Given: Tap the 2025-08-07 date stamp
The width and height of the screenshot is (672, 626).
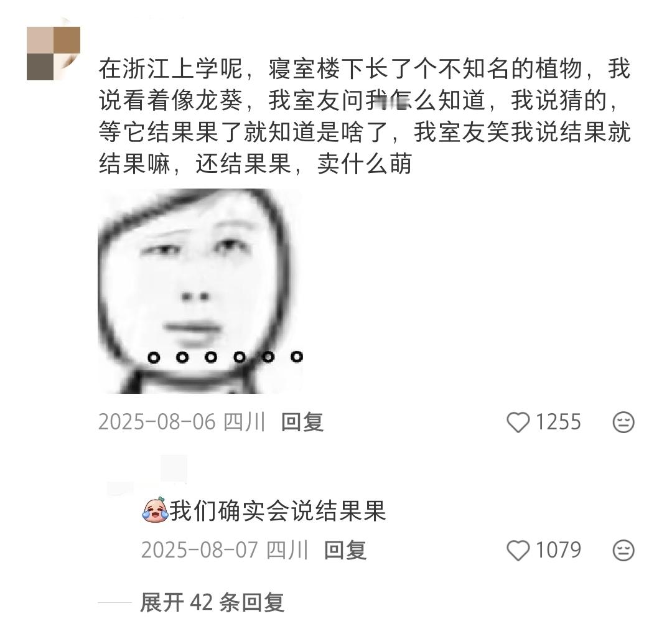Looking at the screenshot, I should [x=199, y=550].
